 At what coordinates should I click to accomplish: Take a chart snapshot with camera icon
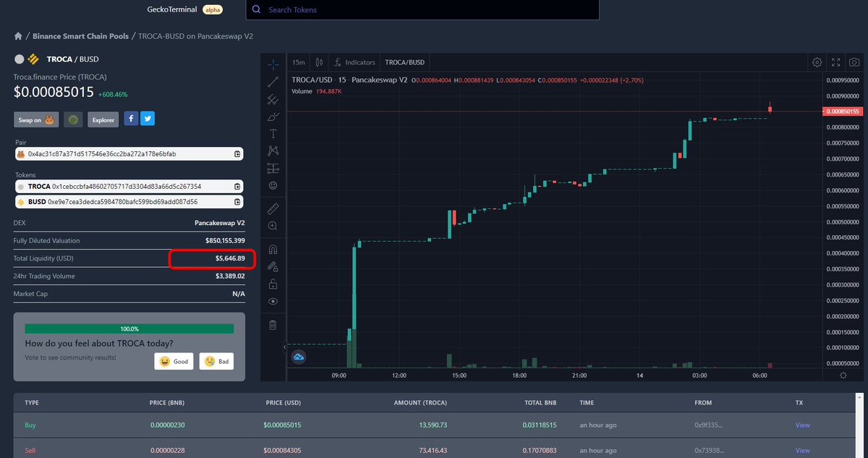click(x=854, y=63)
